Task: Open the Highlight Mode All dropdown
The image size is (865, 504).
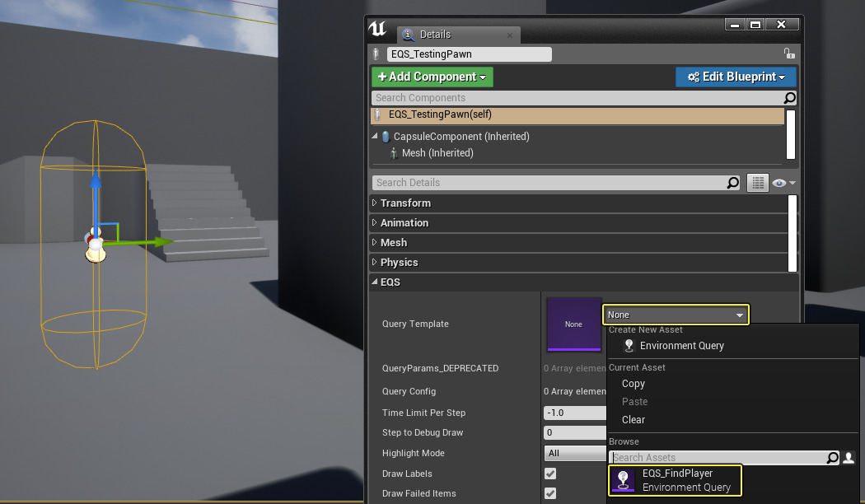Action: [574, 453]
